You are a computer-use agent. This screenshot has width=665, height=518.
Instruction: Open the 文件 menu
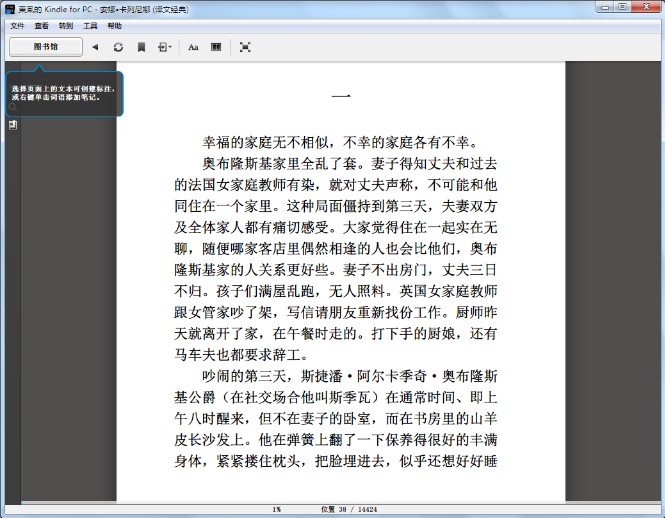pos(17,25)
